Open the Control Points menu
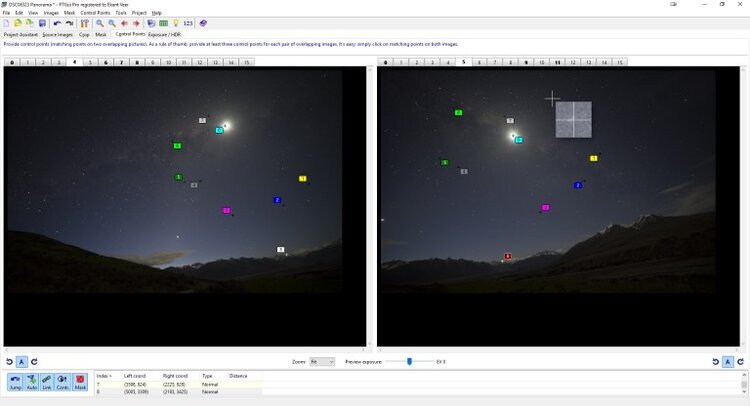Viewport: 750px width, 406px height. pyautogui.click(x=95, y=13)
